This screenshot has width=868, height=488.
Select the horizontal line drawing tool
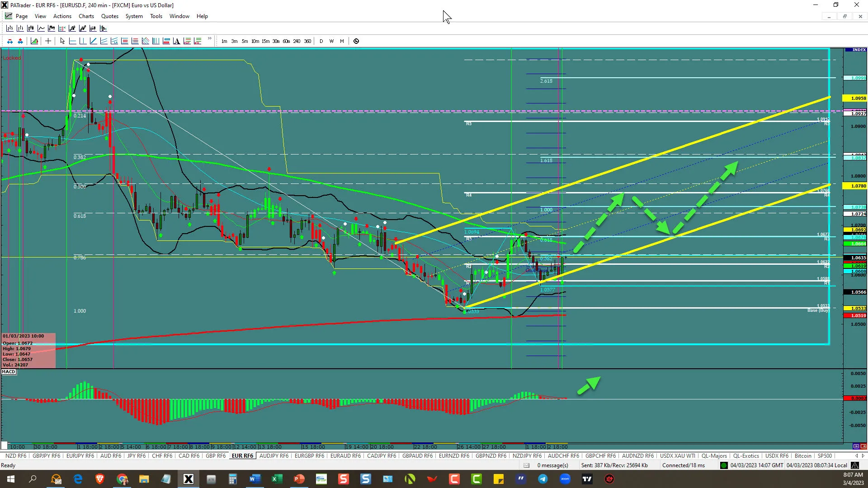point(72,41)
